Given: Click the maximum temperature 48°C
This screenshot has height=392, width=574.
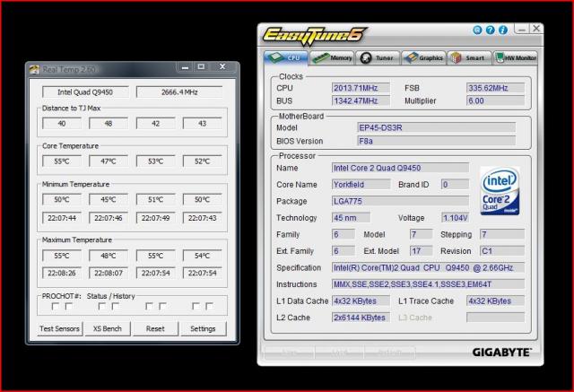Looking at the screenshot, I should coord(109,256).
